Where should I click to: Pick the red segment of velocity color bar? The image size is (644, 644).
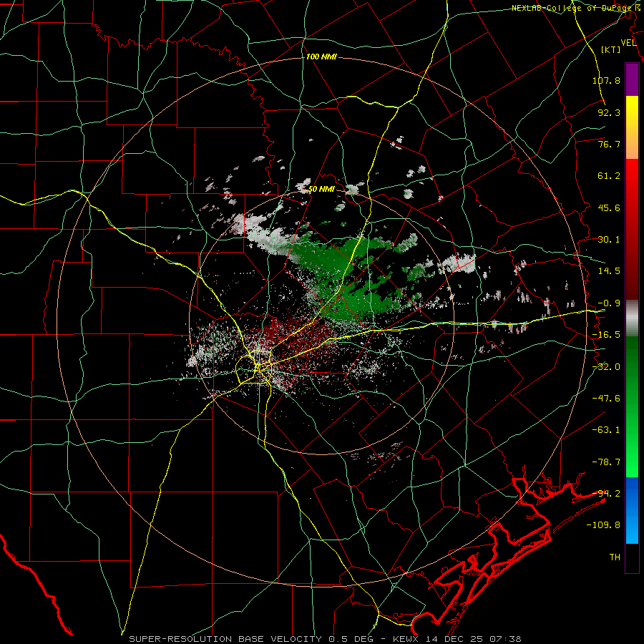pyautogui.click(x=632, y=229)
